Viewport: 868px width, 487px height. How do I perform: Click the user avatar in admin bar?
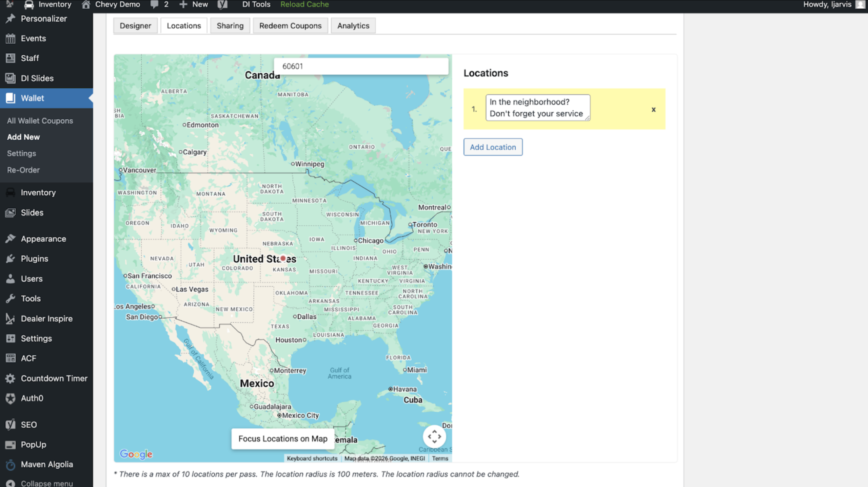[861, 4]
